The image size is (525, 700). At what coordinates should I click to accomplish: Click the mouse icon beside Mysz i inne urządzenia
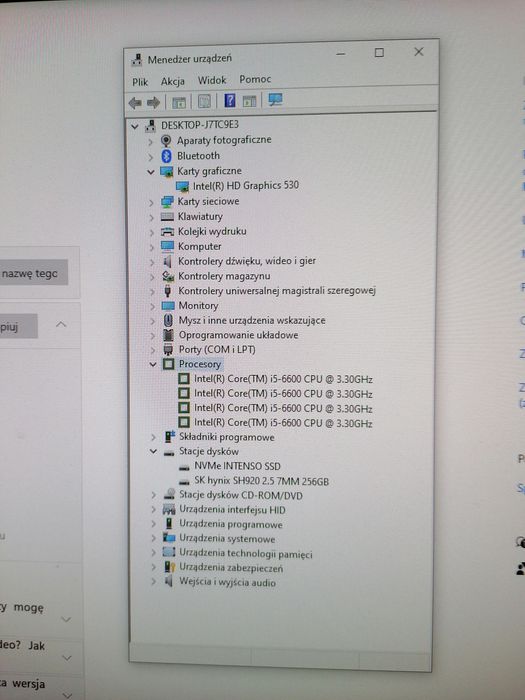pos(168,320)
